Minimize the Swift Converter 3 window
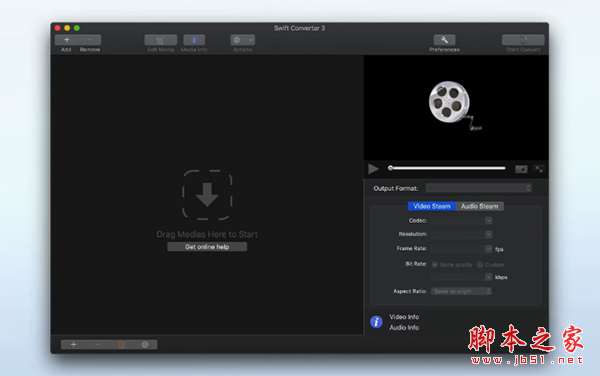600x376 pixels. (67, 28)
